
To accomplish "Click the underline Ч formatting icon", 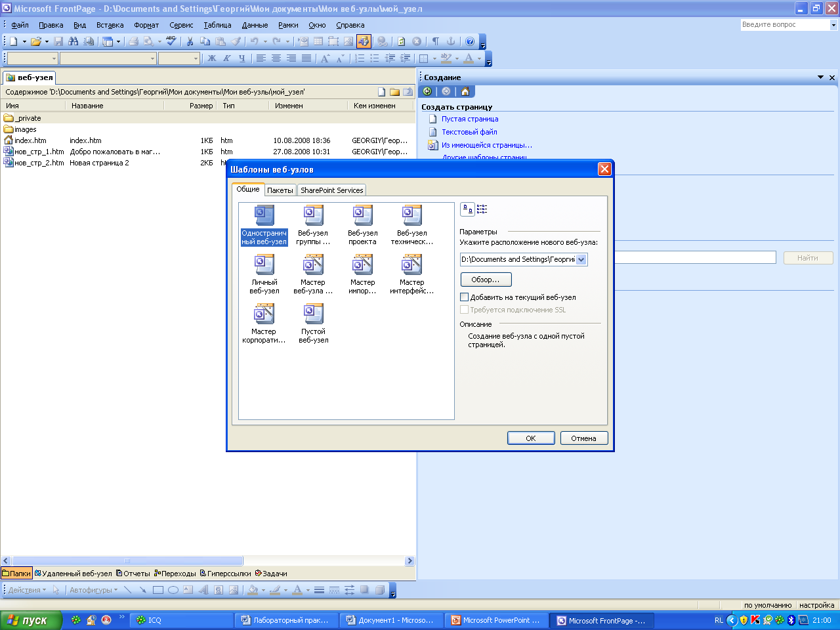I will pos(242,58).
